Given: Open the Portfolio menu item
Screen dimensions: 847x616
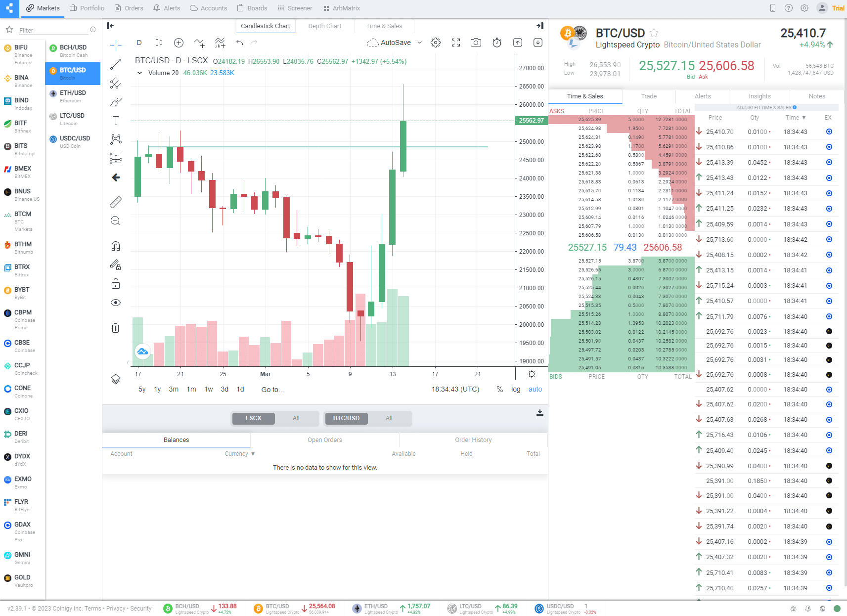Looking at the screenshot, I should [x=87, y=8].
